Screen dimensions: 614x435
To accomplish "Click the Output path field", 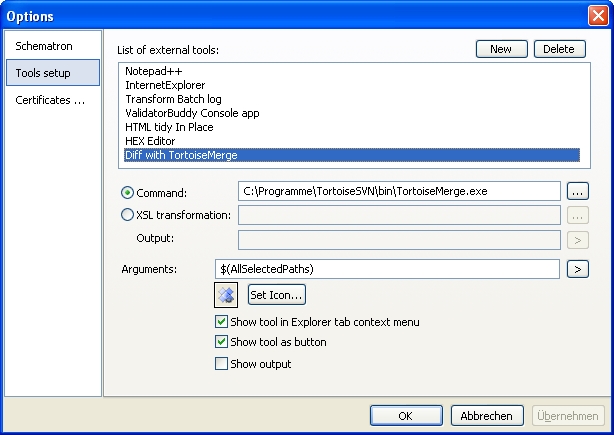I will pyautogui.click(x=399, y=240).
